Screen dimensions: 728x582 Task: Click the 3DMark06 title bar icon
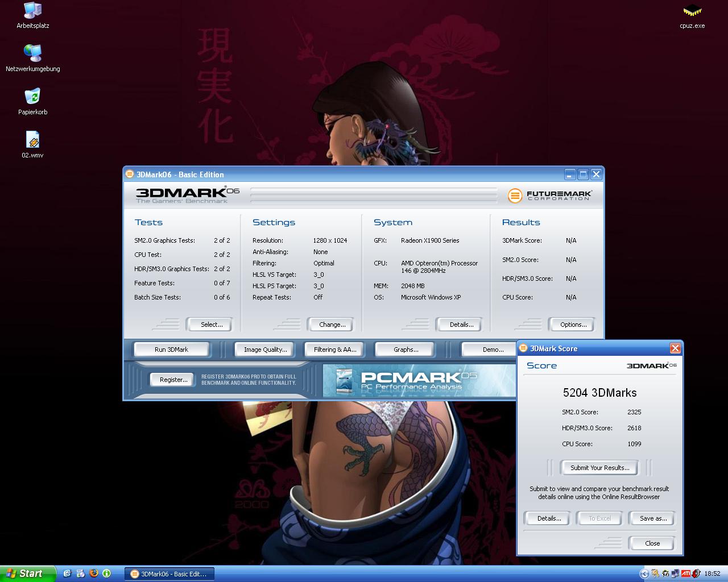[130, 174]
